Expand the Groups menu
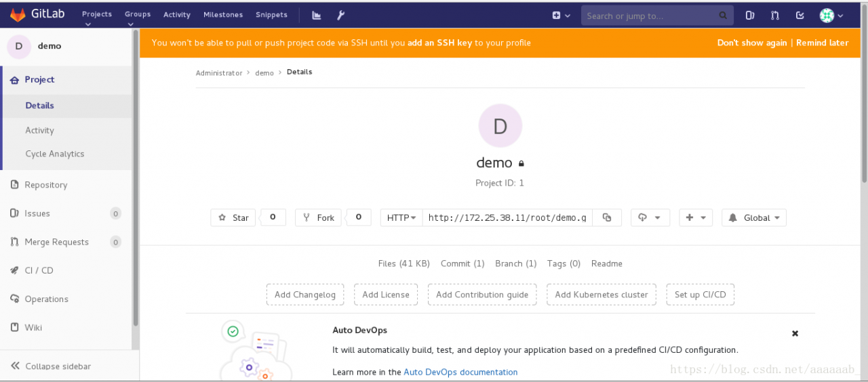 pyautogui.click(x=138, y=17)
